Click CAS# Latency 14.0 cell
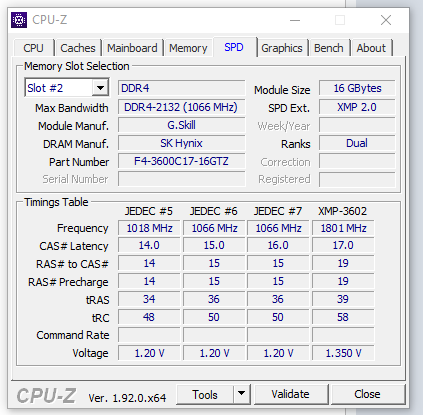 [149, 245]
